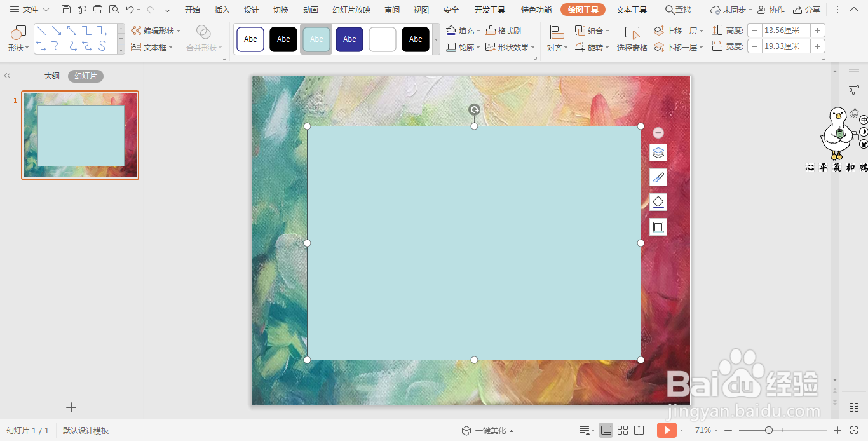Decrease the shape width with minus
868x441 pixels.
click(755, 46)
